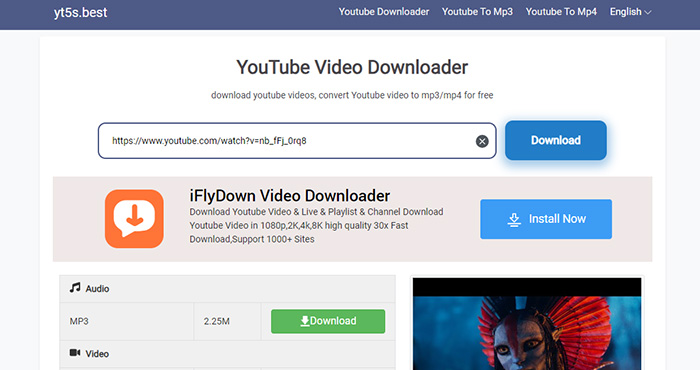Click the camera icon beside Video
Image resolution: width=700 pixels, height=370 pixels.
[75, 353]
